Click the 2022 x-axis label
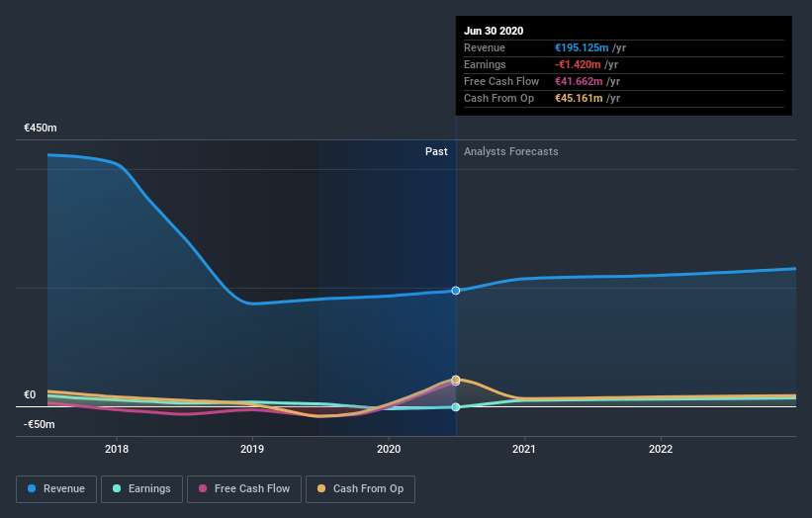The image size is (812, 518). coord(661,449)
